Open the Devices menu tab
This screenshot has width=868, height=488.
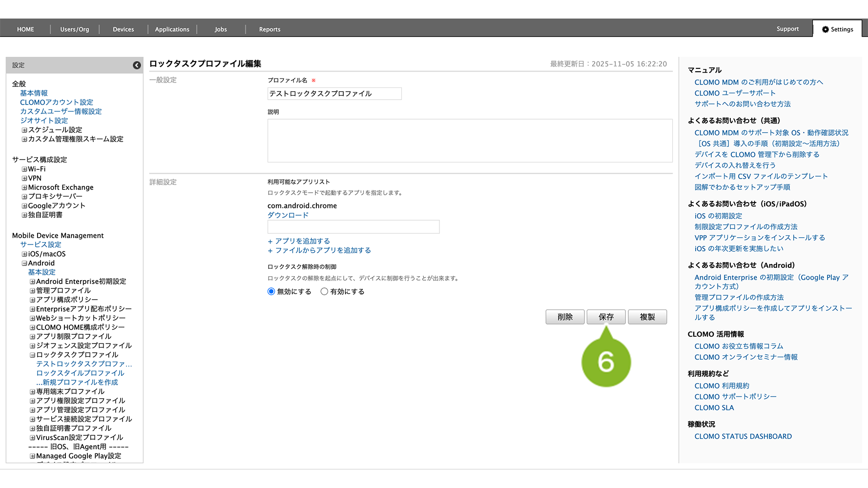123,29
